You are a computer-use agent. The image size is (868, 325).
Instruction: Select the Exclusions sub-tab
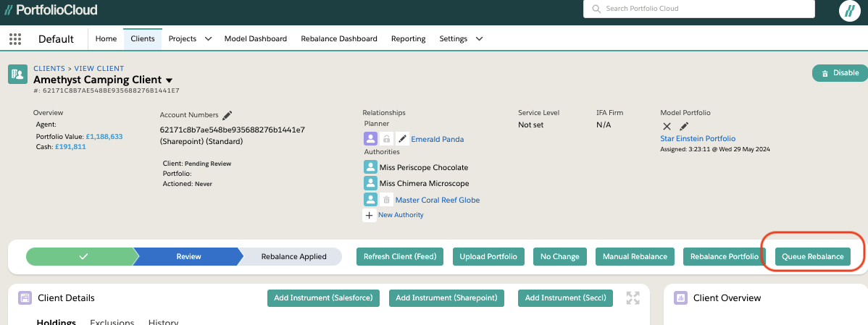point(112,321)
